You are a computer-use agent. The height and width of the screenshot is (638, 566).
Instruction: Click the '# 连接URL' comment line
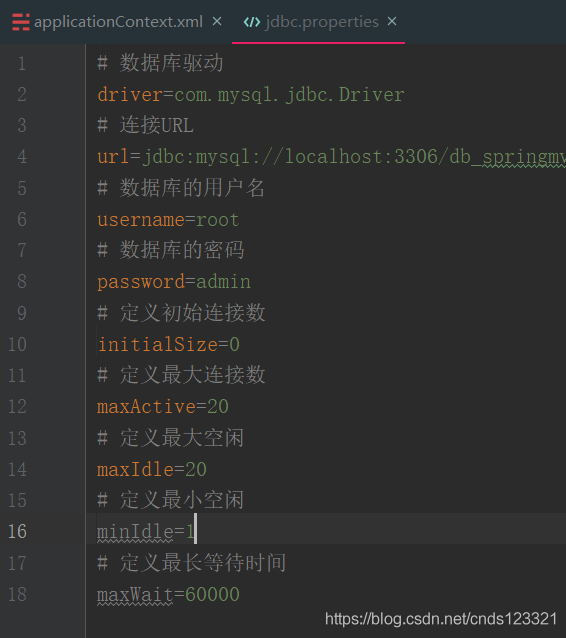tap(146, 125)
